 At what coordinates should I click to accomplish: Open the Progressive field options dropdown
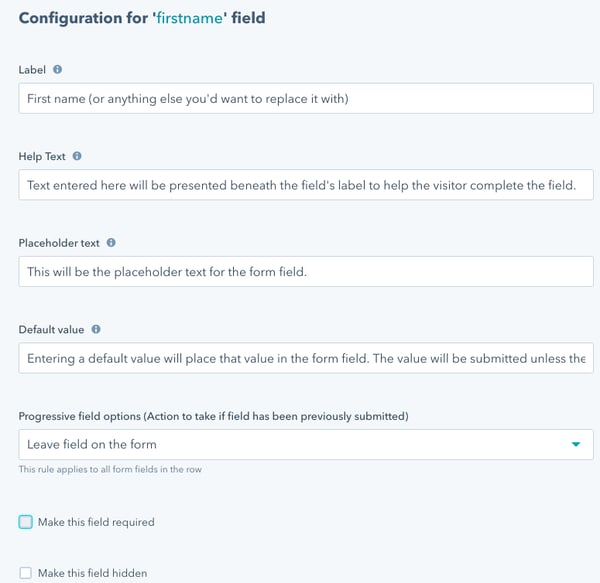click(305, 444)
